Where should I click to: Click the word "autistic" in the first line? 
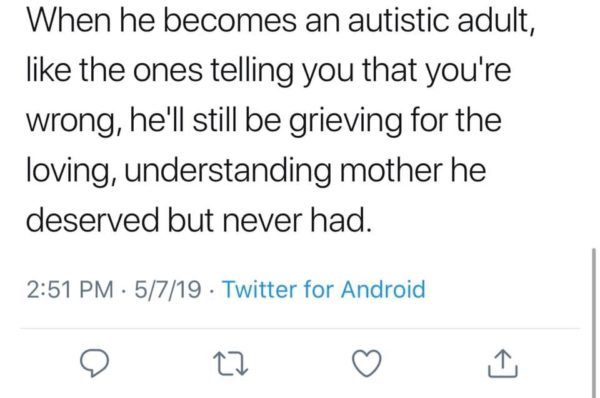(x=398, y=20)
